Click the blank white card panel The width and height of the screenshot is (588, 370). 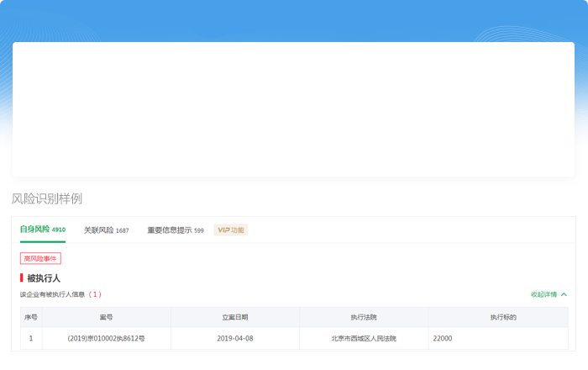293,109
